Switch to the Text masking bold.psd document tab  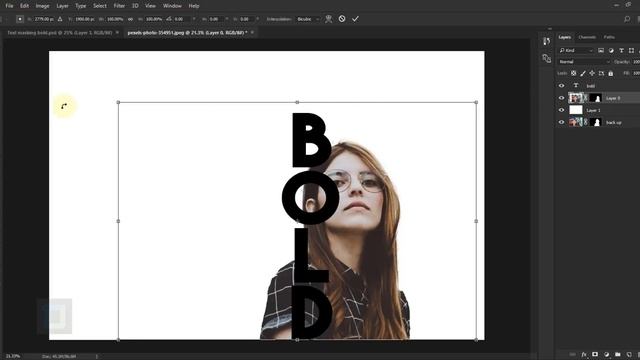(x=60, y=33)
